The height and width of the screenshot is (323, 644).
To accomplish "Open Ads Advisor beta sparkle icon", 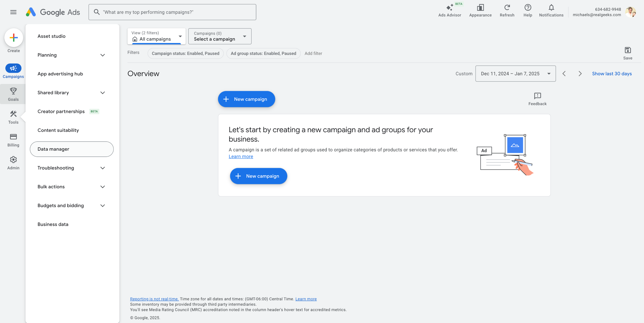I will pos(450,8).
